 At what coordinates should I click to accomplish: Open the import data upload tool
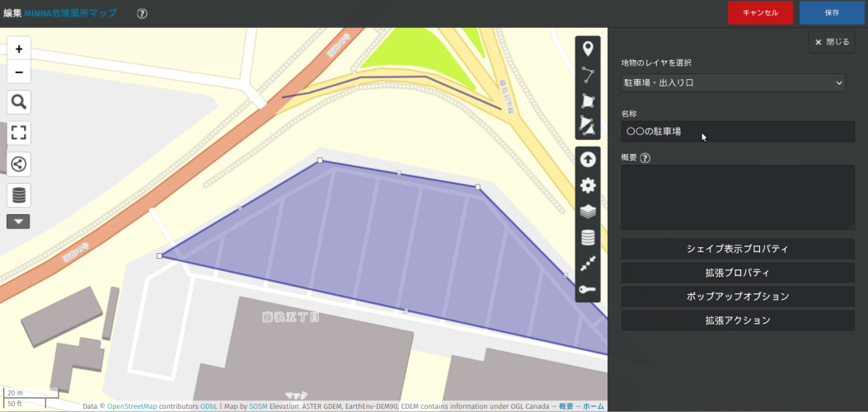[588, 160]
